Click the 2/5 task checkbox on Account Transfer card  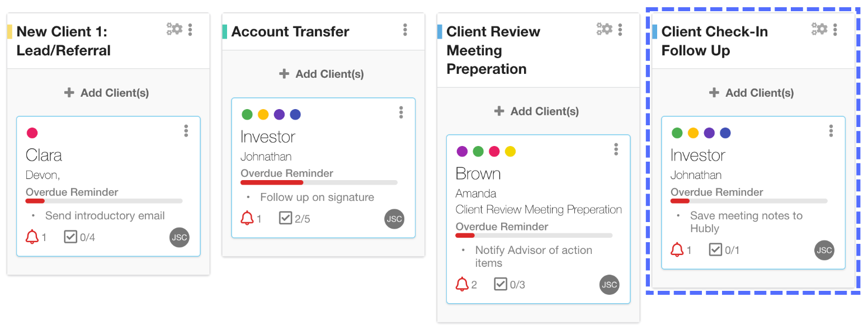pyautogui.click(x=285, y=218)
